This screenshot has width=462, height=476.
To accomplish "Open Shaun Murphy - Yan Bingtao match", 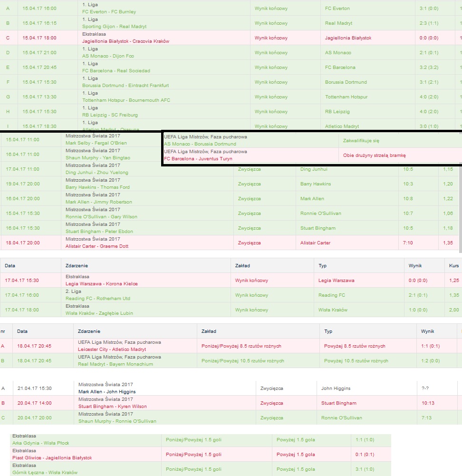I will tap(98, 158).
